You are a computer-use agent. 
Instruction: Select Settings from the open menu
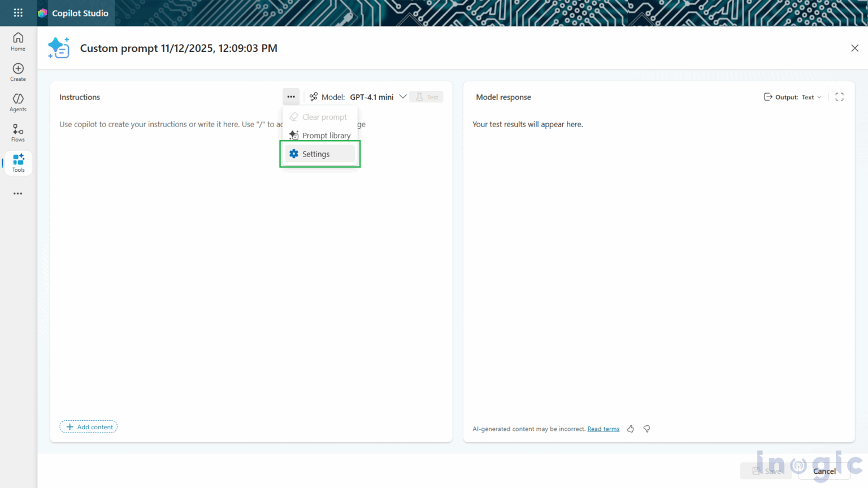pos(316,154)
